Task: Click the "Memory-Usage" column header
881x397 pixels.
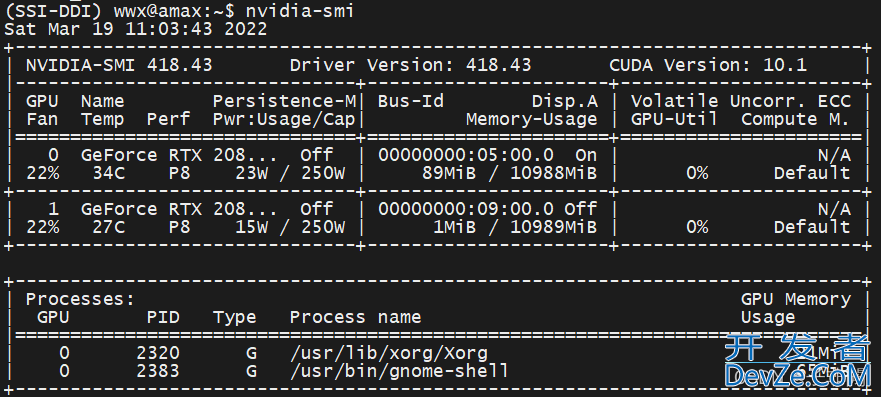Action: click(x=532, y=119)
